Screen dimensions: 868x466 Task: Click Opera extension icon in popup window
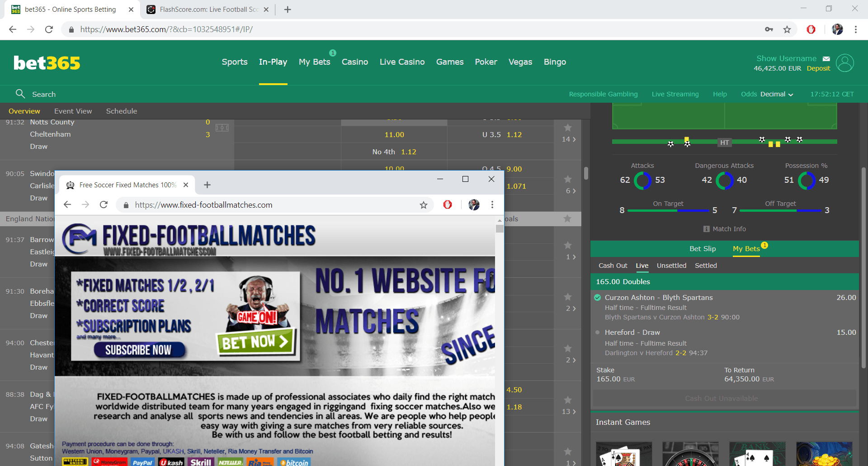(x=448, y=204)
